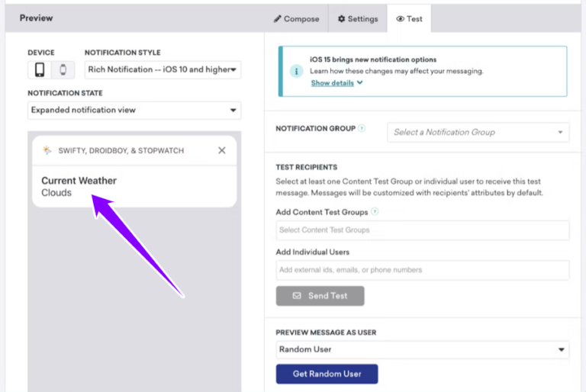Click the Send Test button

point(320,296)
